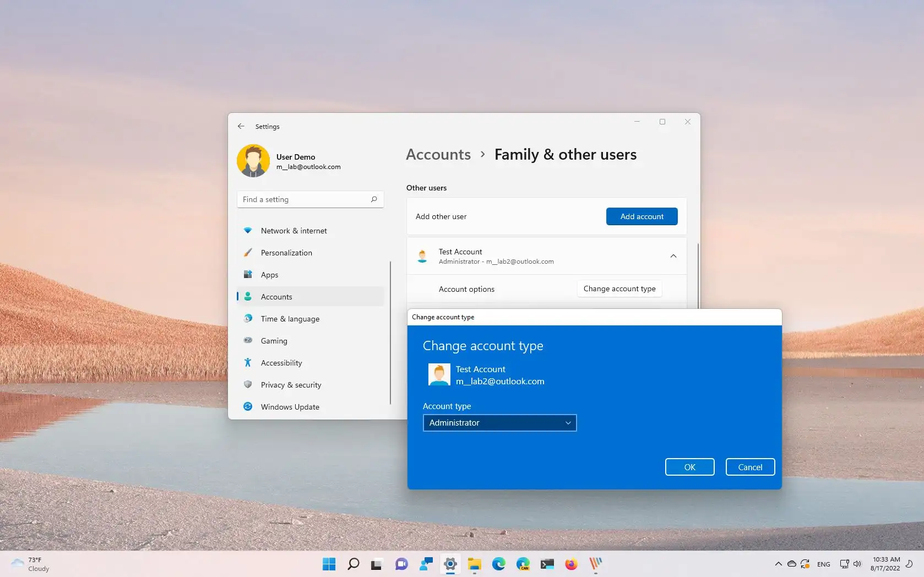Show hidden tray icons chevron
924x577 pixels.
(778, 564)
